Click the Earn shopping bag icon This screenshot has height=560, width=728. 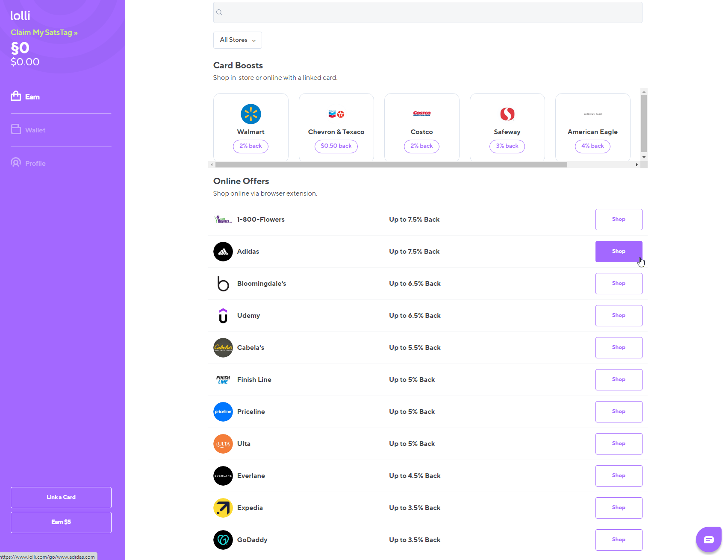click(x=16, y=96)
